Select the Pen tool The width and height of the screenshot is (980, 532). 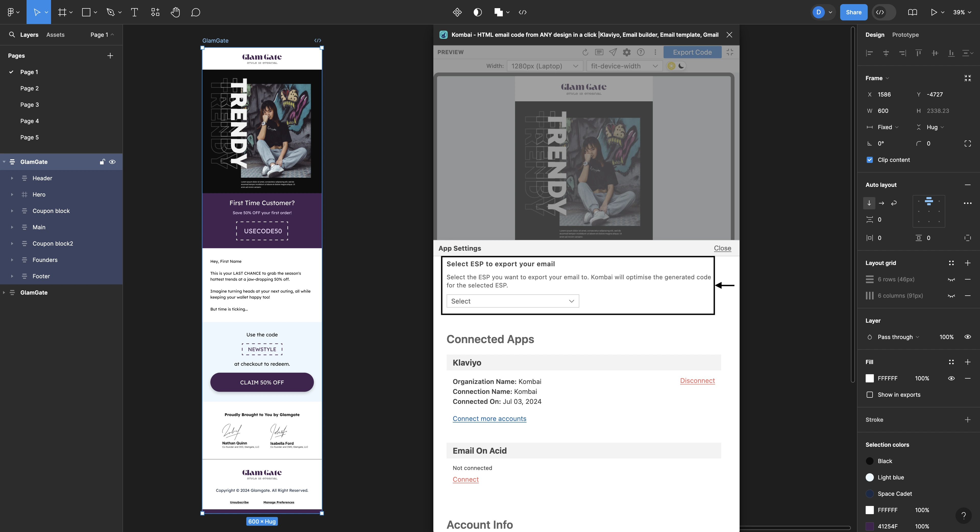click(110, 12)
